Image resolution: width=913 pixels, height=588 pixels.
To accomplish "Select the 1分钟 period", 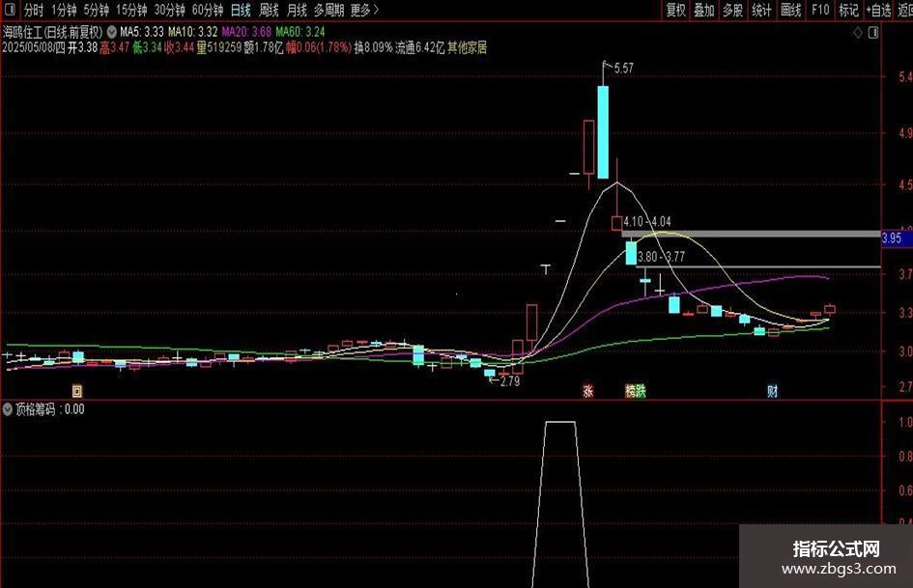I will (64, 10).
